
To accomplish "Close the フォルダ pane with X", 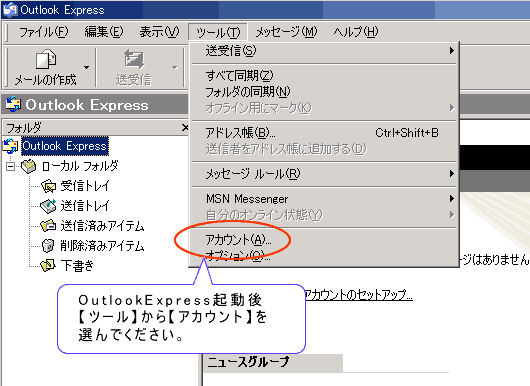I will pos(185,128).
